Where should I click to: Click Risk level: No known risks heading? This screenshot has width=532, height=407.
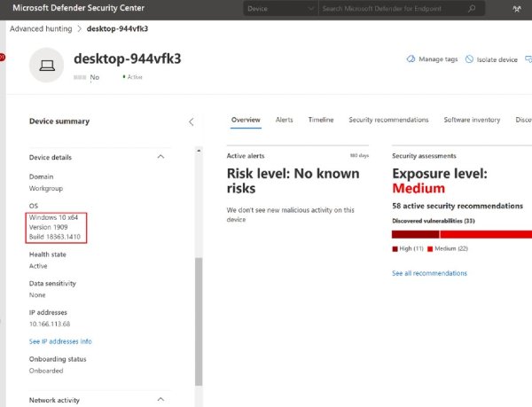click(293, 181)
